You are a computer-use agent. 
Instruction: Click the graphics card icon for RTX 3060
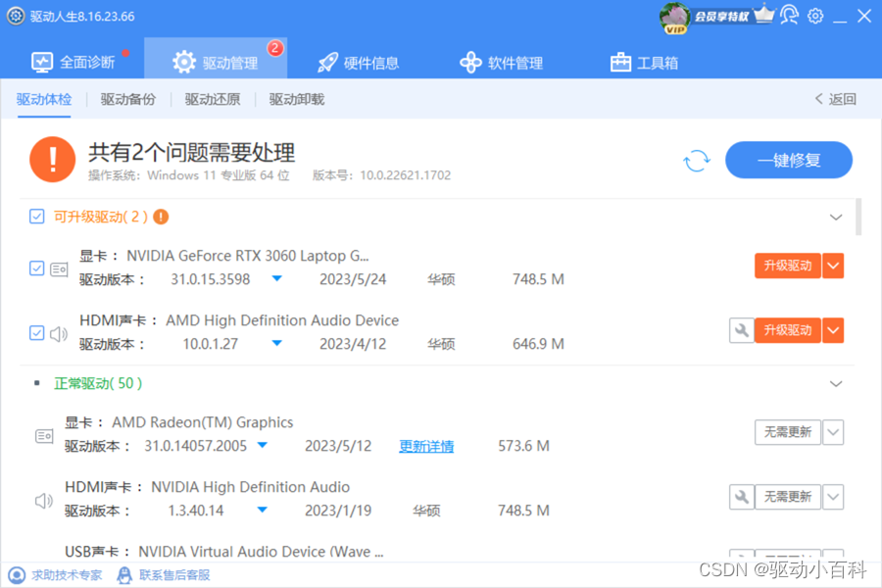(x=59, y=269)
